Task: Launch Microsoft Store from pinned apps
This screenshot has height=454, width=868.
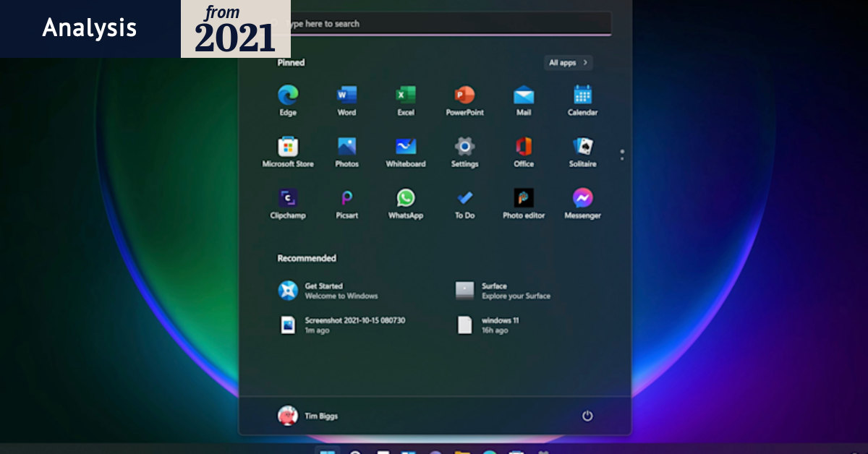Action: (x=288, y=152)
